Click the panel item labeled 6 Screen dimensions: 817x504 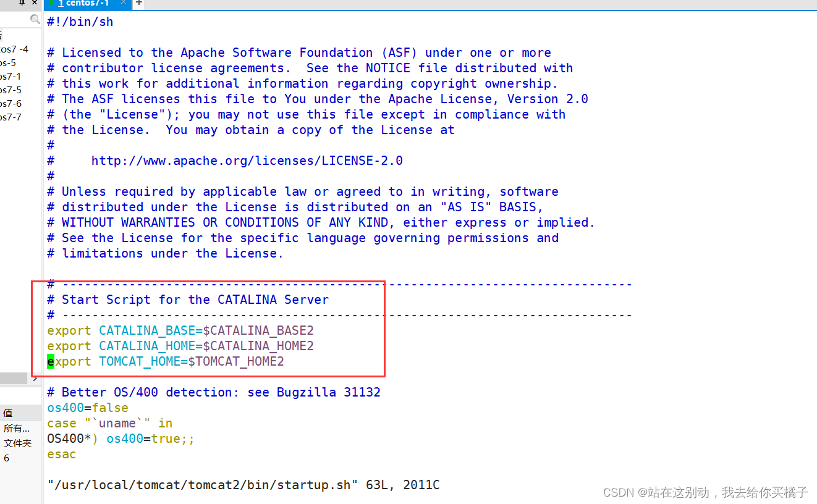6,457
